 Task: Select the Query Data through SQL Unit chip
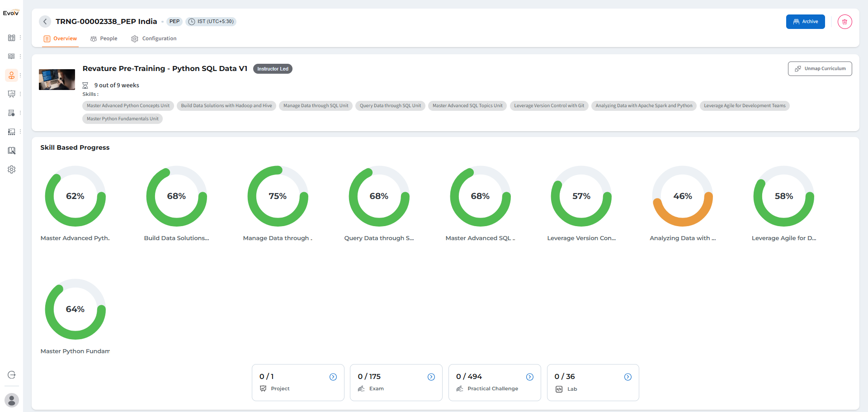pos(390,106)
